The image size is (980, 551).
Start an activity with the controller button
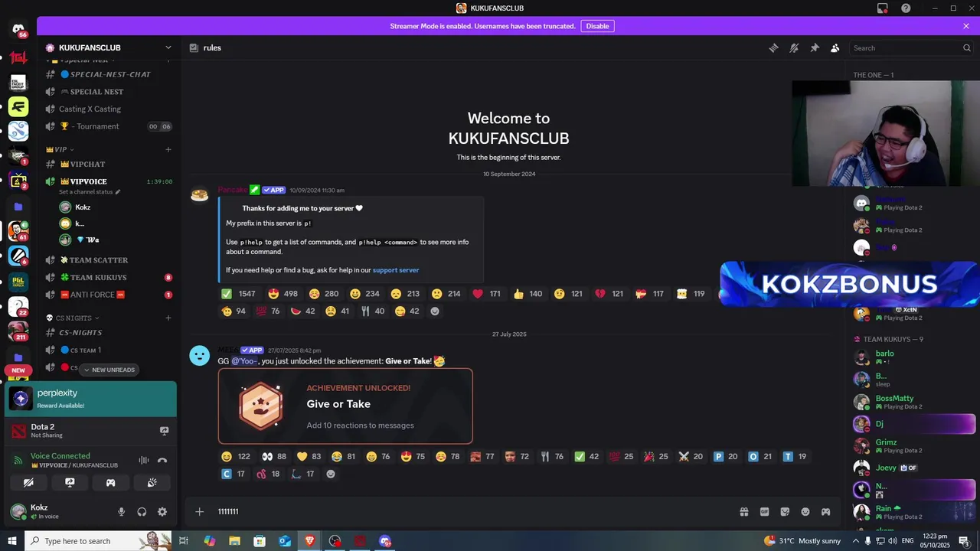[111, 483]
